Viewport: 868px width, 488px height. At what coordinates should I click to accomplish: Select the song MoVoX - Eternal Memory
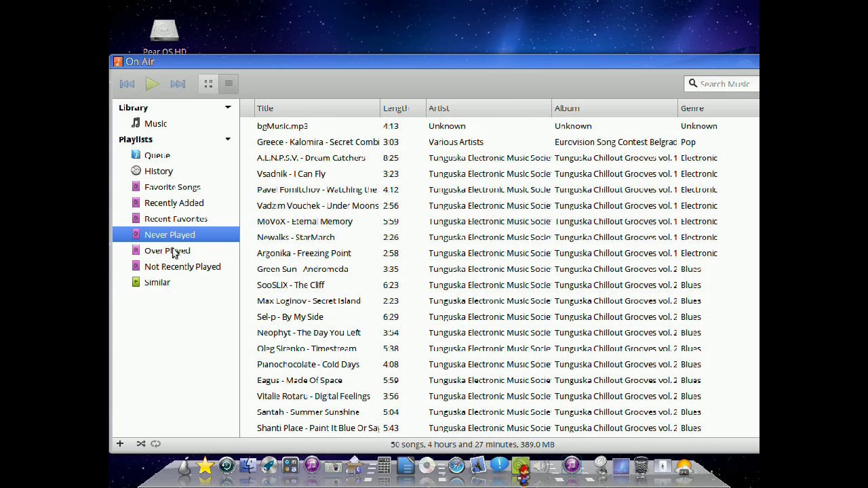click(x=304, y=222)
